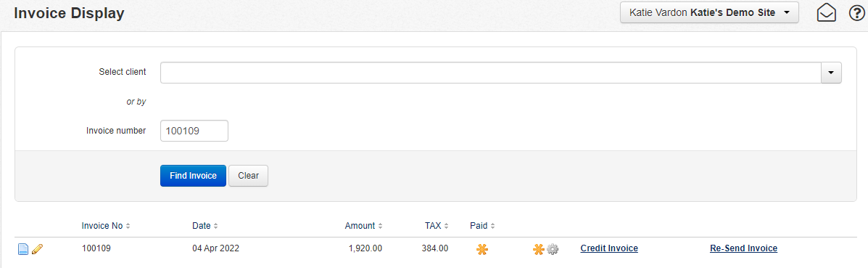
Task: Edit invoice 100109 with pencil icon
Action: tap(37, 249)
